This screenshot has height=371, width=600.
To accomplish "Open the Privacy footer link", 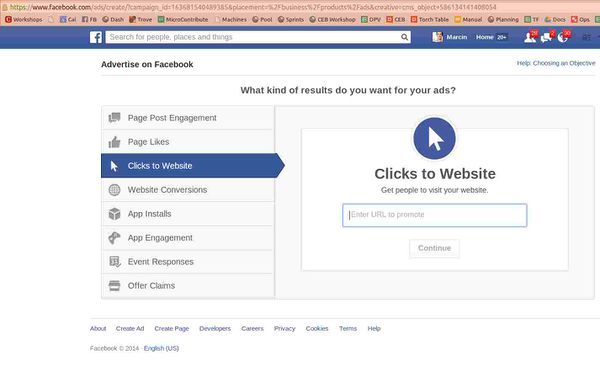I will pos(284,329).
